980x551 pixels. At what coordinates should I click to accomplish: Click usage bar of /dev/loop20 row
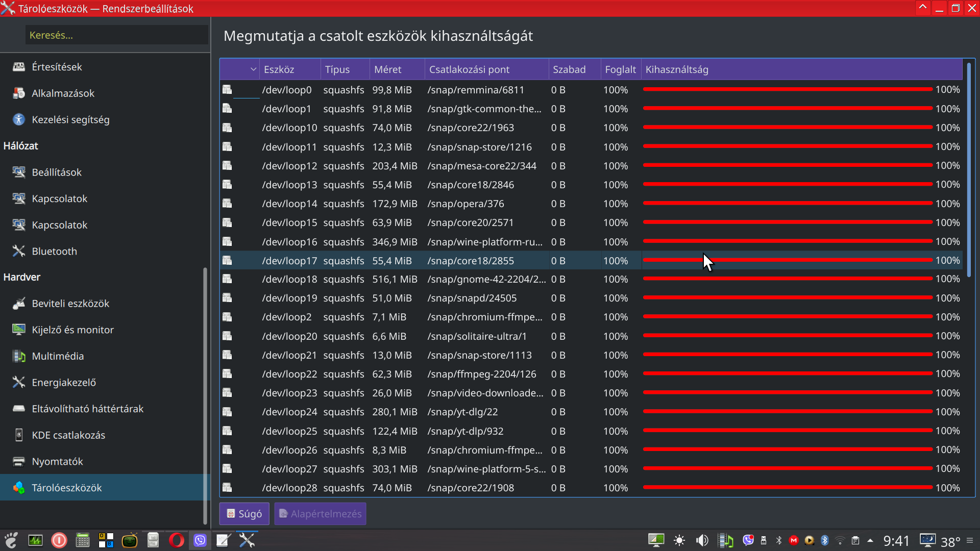tap(788, 336)
